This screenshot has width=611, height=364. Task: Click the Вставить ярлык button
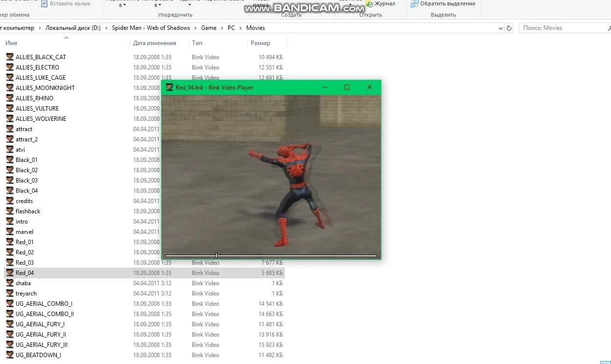tap(66, 4)
